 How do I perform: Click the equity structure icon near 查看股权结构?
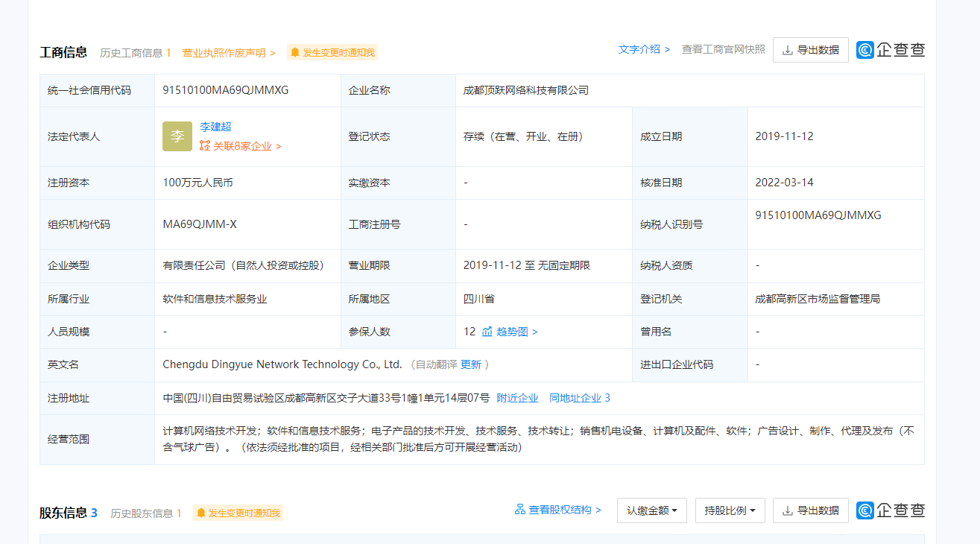(x=520, y=510)
